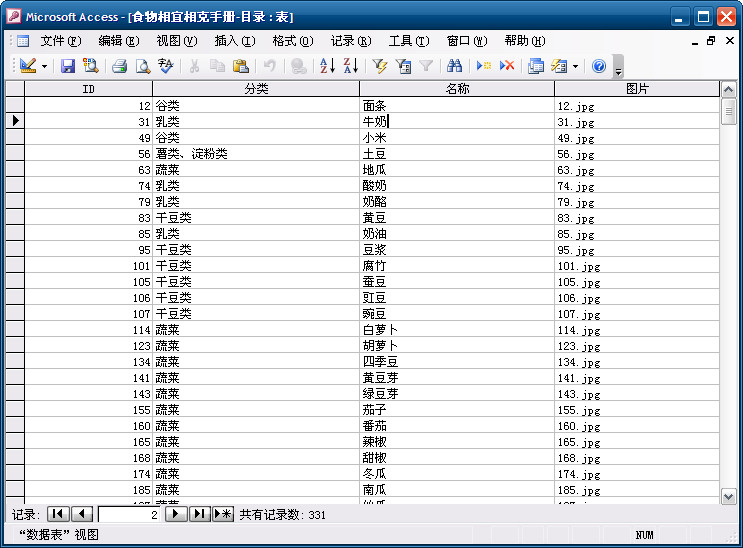Apply Filter By Selection icon
743x548 pixels.
pos(380,66)
